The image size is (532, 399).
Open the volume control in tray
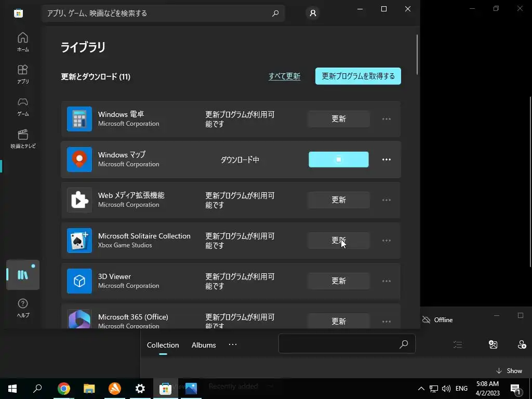point(446,389)
